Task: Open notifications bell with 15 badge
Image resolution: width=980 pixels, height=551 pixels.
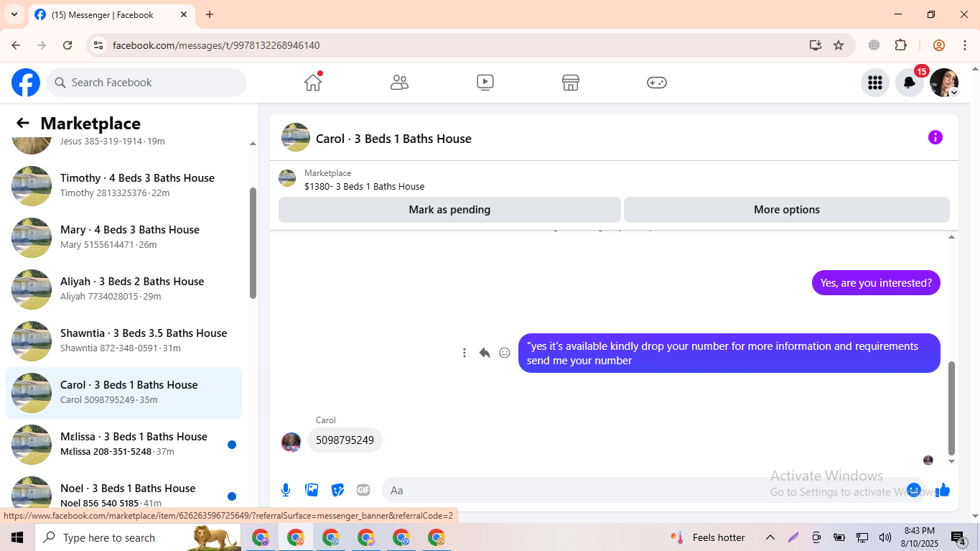Action: click(910, 83)
